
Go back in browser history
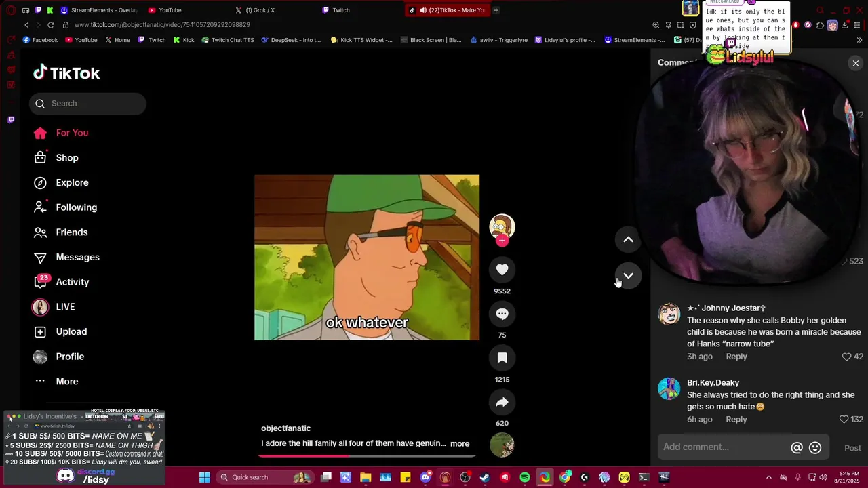26,25
